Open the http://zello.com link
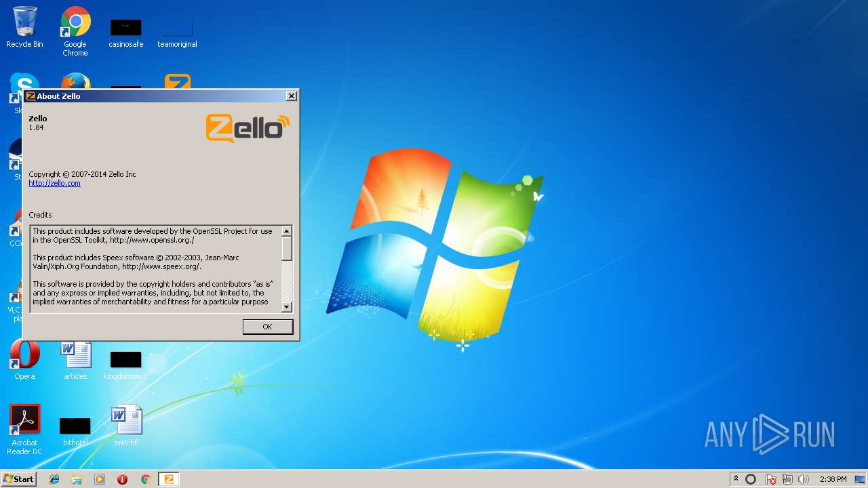The height and width of the screenshot is (488, 868). tap(54, 183)
